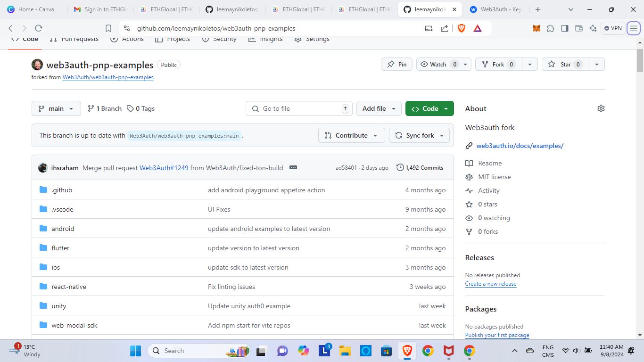Open the web-modal-sdk folder
The image size is (644, 362).
(x=74, y=325)
